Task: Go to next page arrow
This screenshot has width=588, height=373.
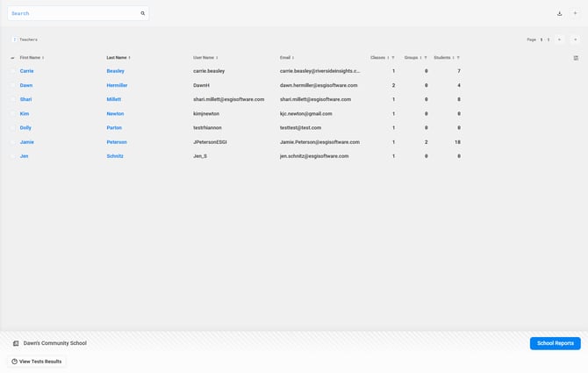Action: (x=576, y=39)
